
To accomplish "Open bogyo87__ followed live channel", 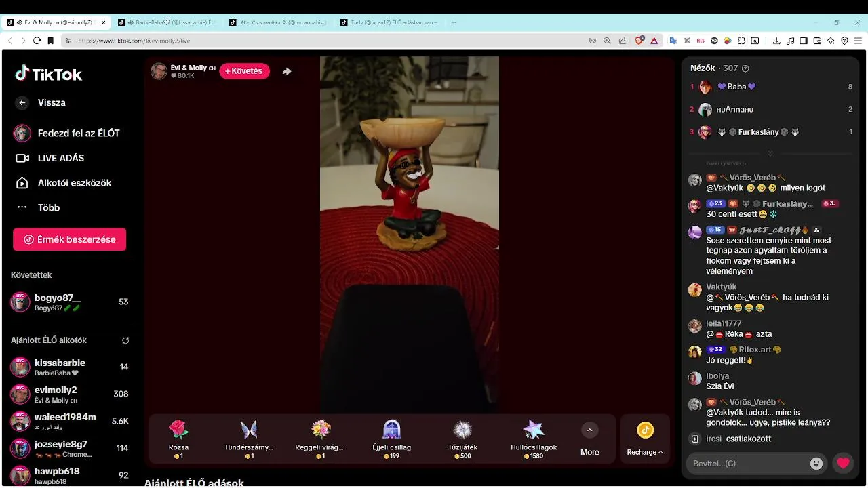I will pos(70,302).
